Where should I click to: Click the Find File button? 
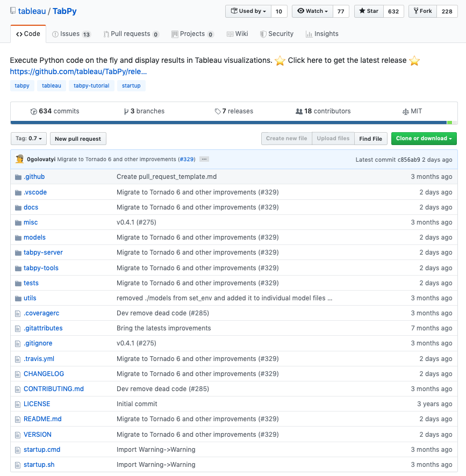point(371,139)
